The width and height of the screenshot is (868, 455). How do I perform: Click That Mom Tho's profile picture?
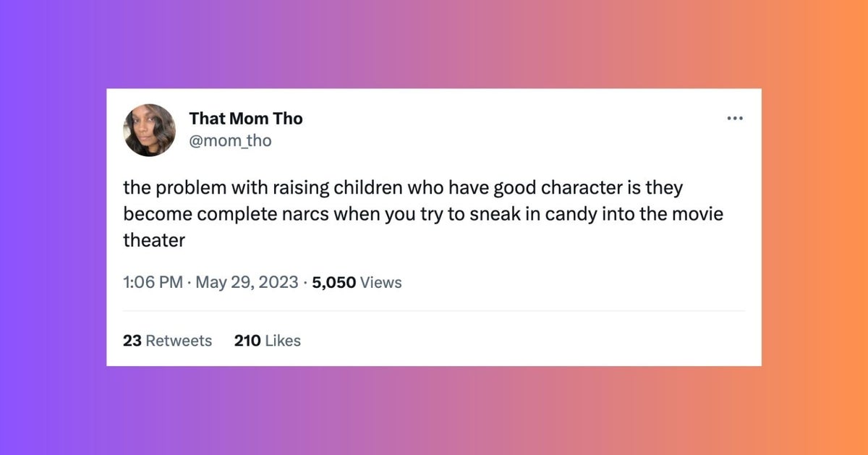pyautogui.click(x=149, y=130)
